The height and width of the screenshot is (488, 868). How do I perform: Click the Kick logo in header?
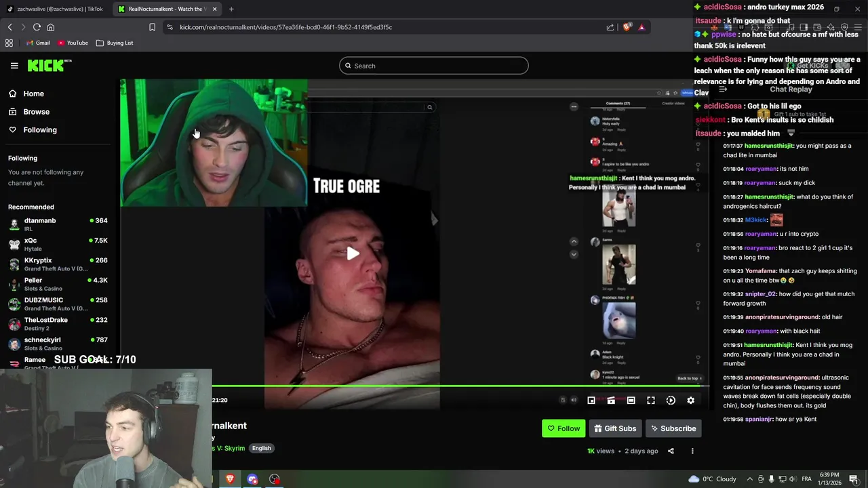[50, 65]
